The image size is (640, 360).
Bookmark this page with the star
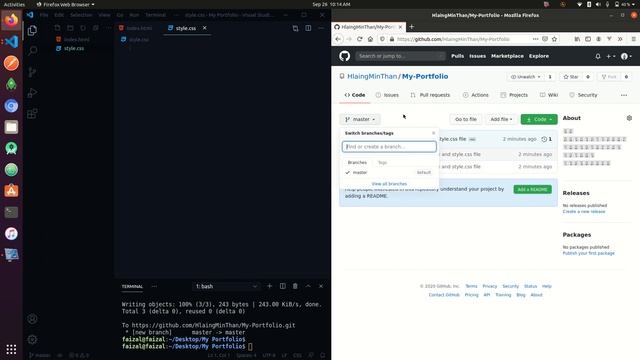[x=554, y=39]
